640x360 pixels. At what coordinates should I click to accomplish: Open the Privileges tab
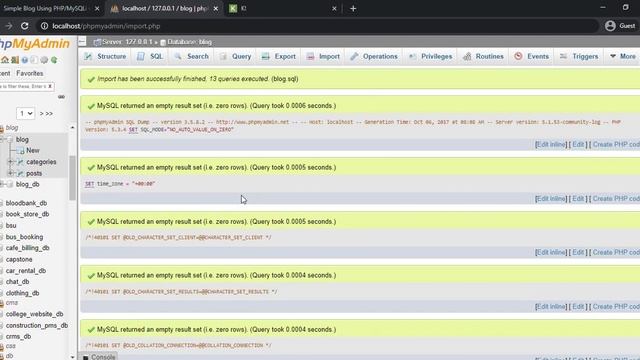coord(431,56)
